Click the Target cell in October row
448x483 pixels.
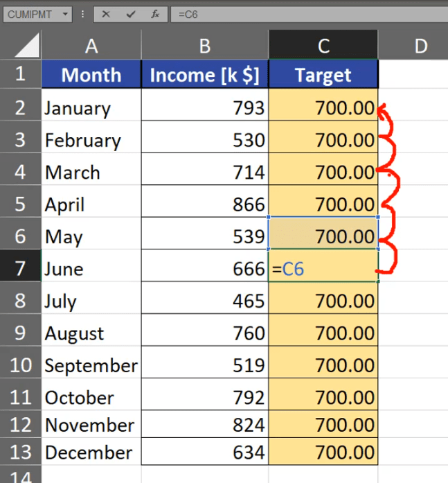pos(323,394)
